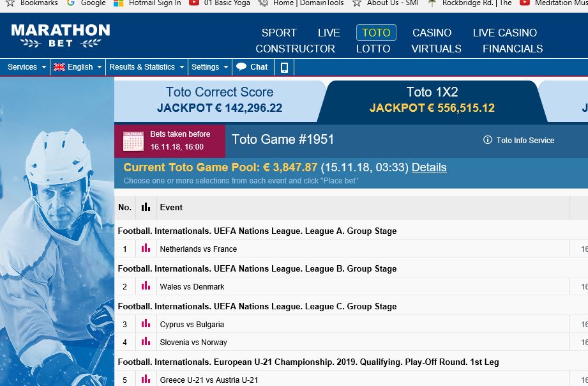The width and height of the screenshot is (588, 386).
Task: Open statistics for Greece U-21 vs Austria U-21
Action: (146, 379)
